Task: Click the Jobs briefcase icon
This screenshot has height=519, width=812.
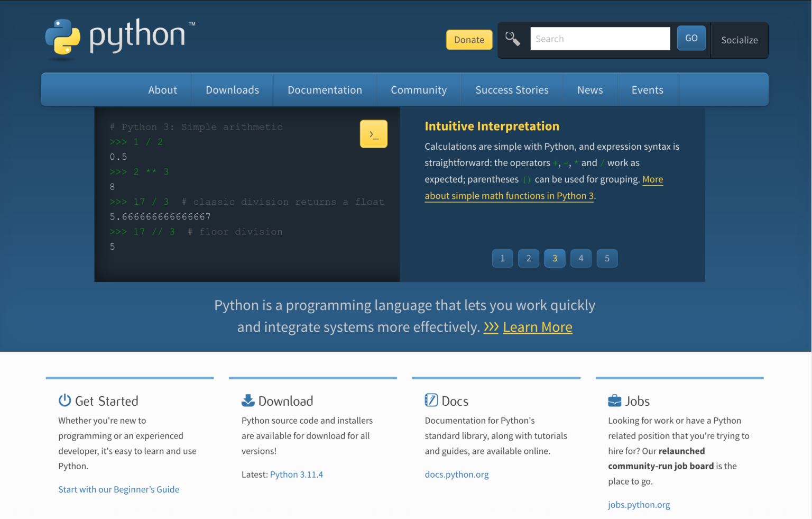Action: (x=614, y=400)
